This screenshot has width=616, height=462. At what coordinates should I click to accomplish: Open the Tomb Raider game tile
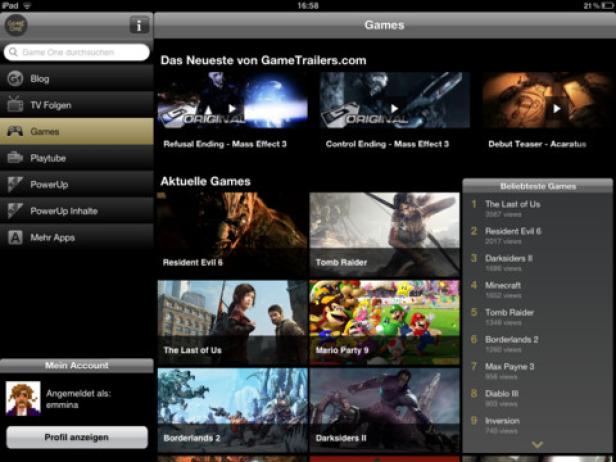tap(384, 235)
